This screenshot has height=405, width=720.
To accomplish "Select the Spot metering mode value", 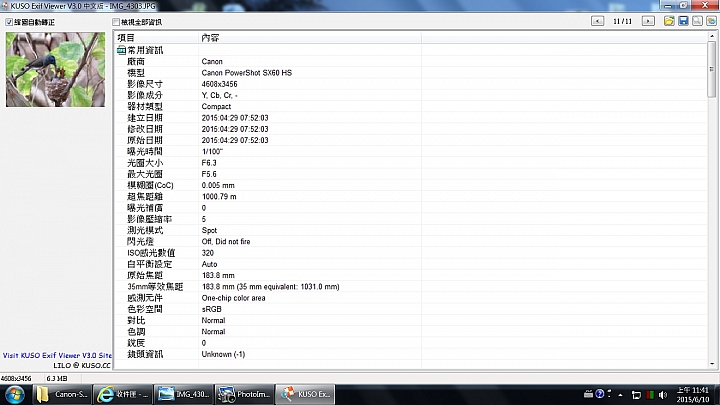I will point(209,231).
